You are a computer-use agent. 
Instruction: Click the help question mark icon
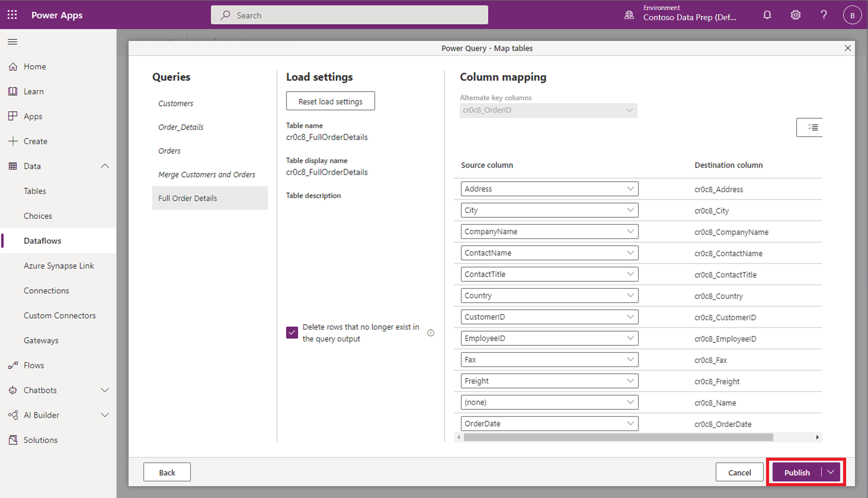[x=824, y=15]
